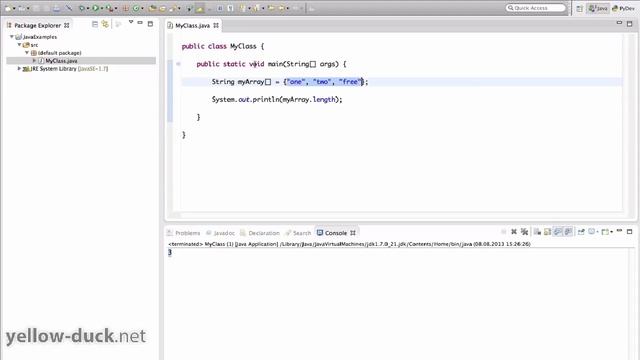Select the Console tab
Image resolution: width=640 pixels, height=360 pixels.
[336, 233]
